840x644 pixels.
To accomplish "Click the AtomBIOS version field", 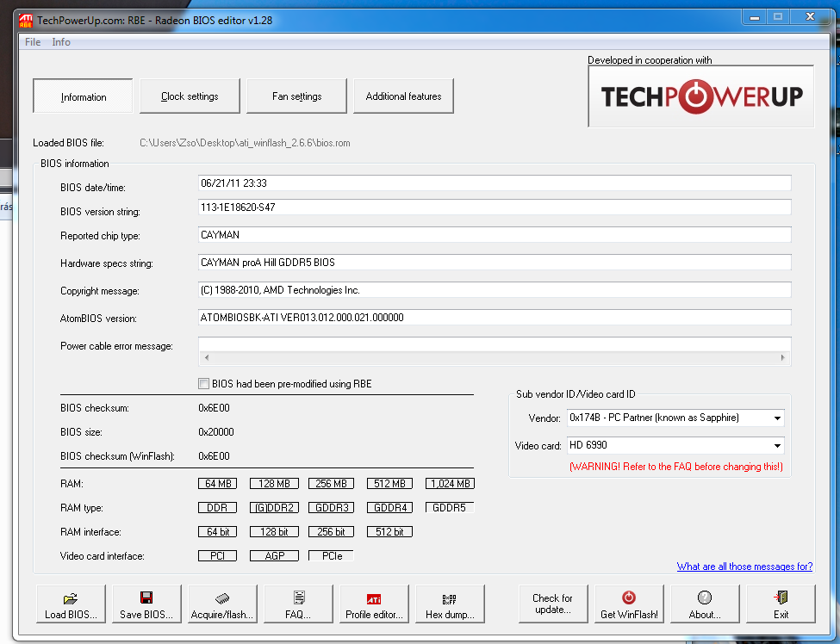I will tap(495, 318).
